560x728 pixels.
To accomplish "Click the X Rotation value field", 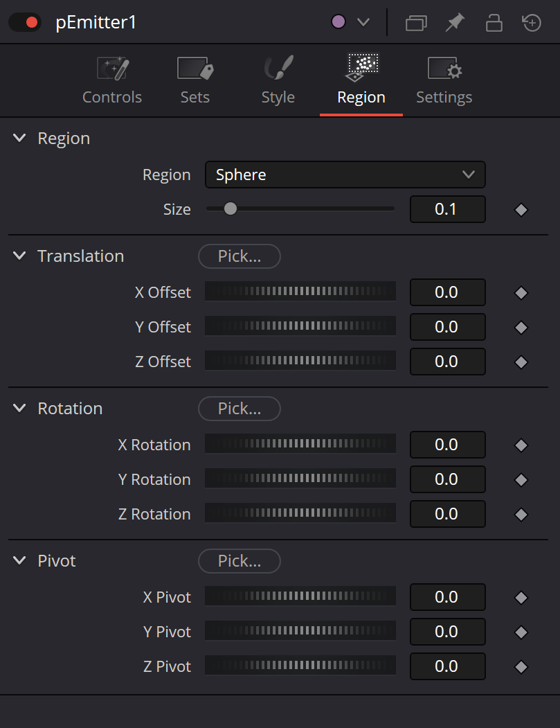I will (448, 445).
